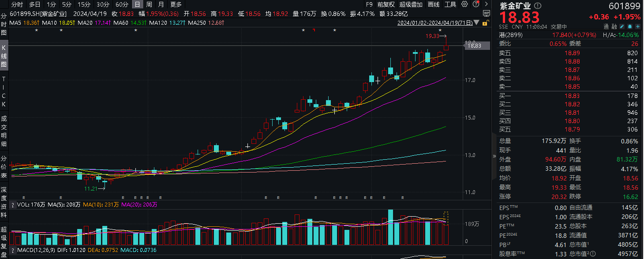Click the 画线 drawing button
Image resolution: width=644 pixels, height=259 pixels.
pos(434,4)
